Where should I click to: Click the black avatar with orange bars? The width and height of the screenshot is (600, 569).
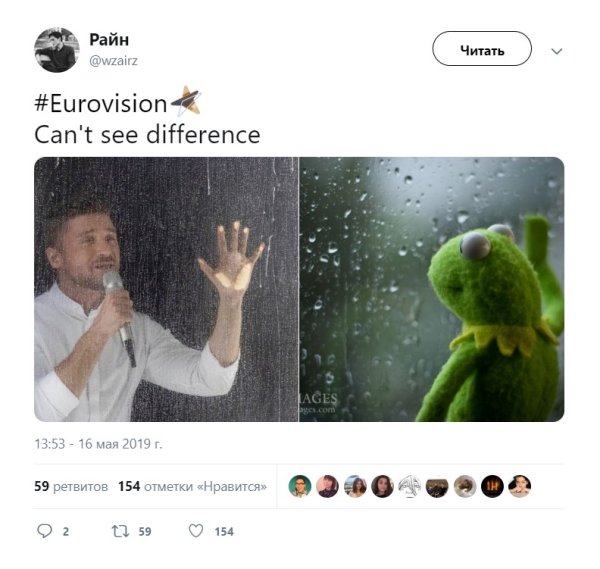(492, 486)
